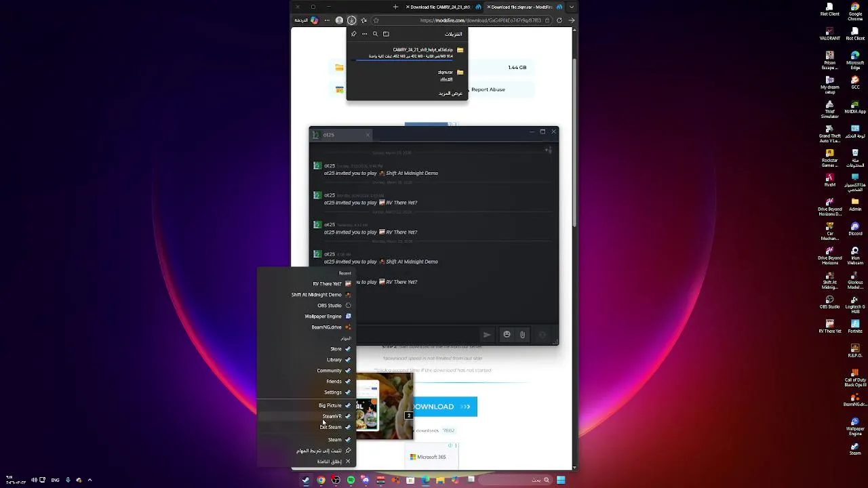The height and width of the screenshot is (488, 868).
Task: Open NVIDIA App desktop shortcut
Action: [855, 106]
